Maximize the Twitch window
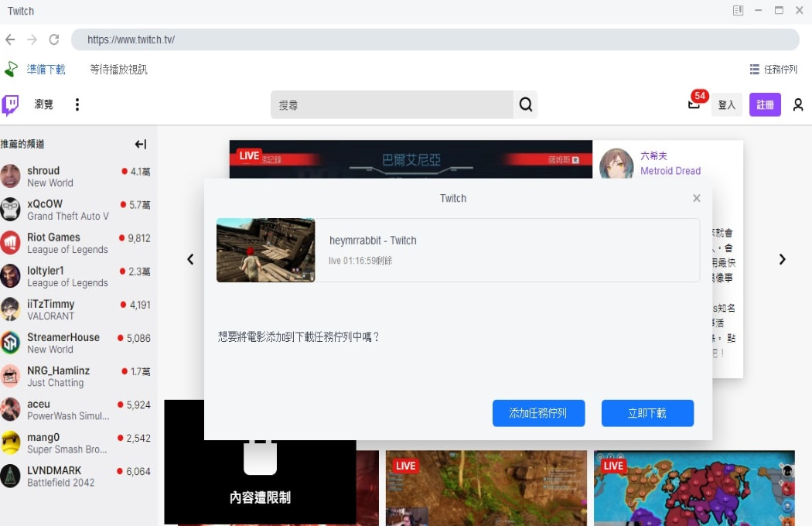Image resolution: width=812 pixels, height=526 pixels. [x=779, y=10]
